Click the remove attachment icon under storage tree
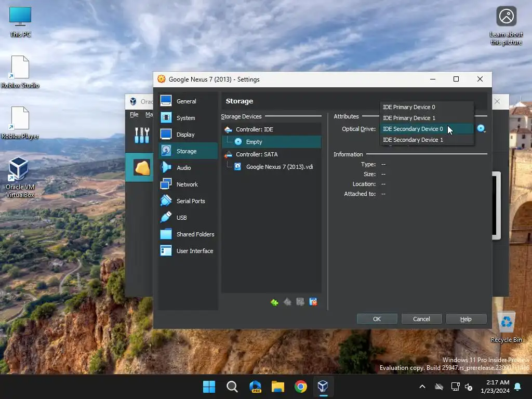This screenshot has width=532, height=399. pos(313,302)
